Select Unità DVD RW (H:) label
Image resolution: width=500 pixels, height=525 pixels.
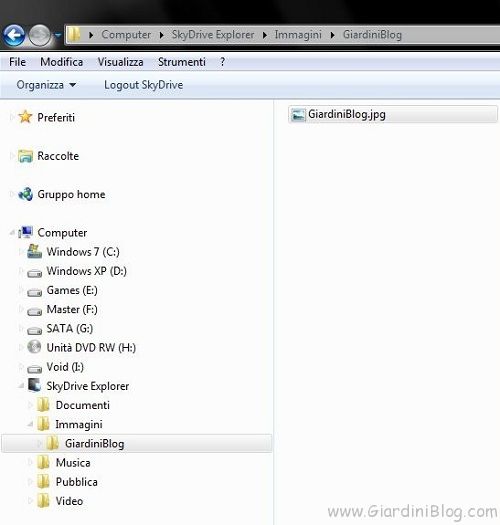[91, 348]
